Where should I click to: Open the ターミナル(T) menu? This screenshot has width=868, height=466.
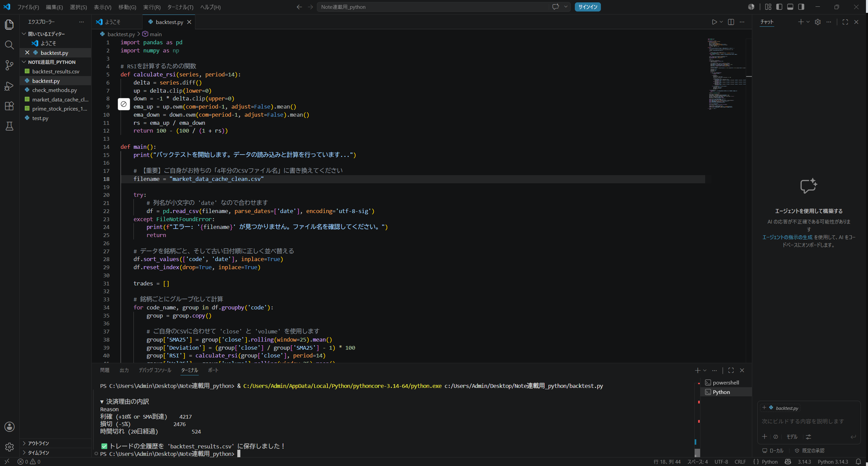(x=180, y=7)
